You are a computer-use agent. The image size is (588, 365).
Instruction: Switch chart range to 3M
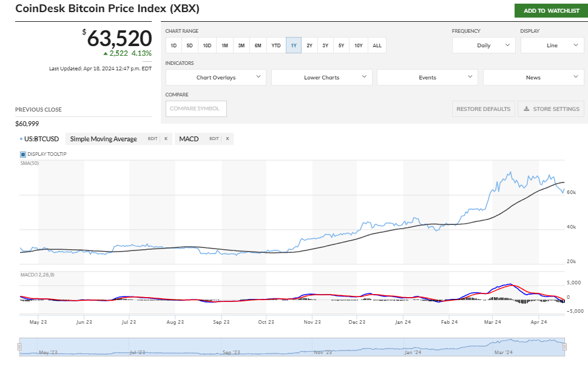[241, 45]
